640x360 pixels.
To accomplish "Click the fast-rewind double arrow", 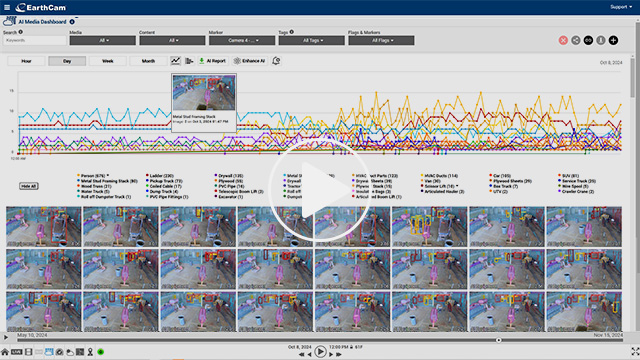I will point(302,354).
